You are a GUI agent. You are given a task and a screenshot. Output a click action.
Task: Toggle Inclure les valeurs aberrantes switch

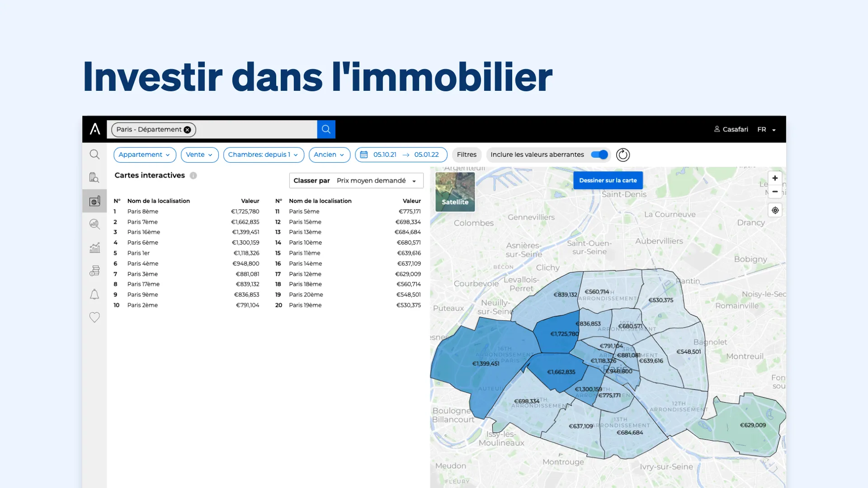tap(599, 155)
